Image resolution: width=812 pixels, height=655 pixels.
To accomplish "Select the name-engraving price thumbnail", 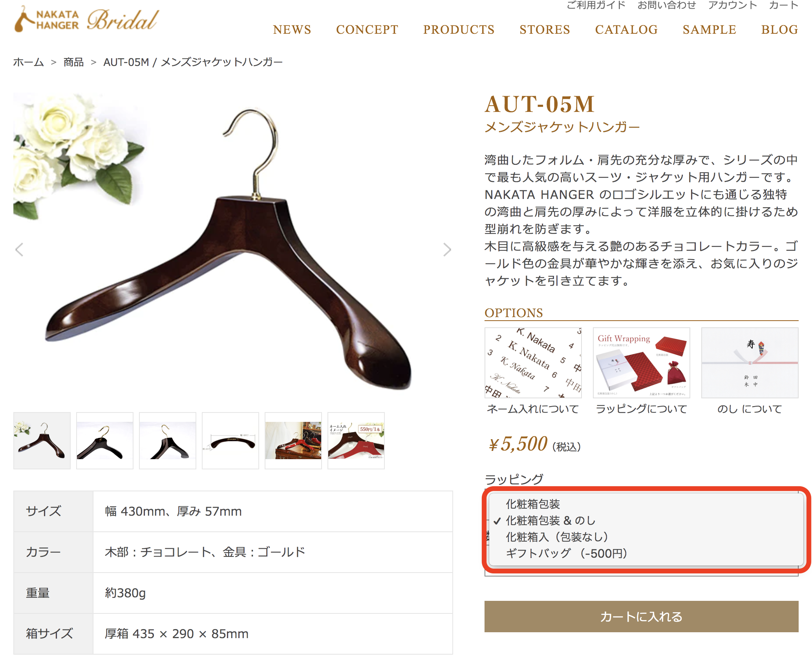I will click(356, 440).
